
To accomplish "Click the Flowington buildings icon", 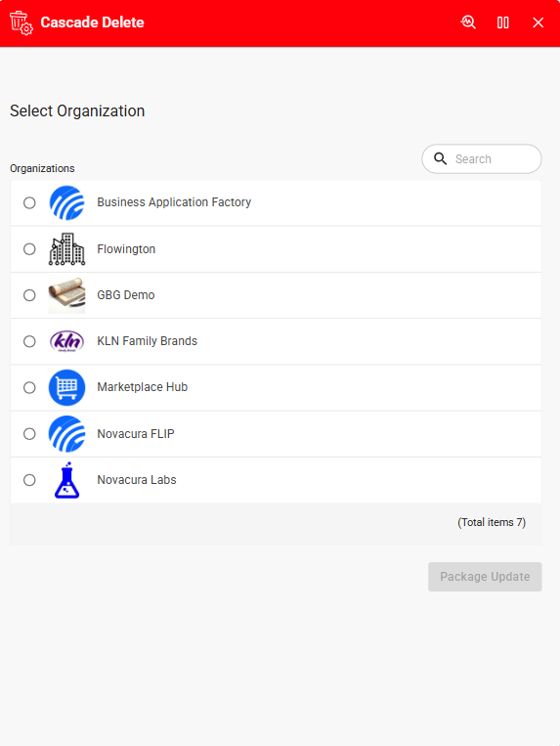I will pyautogui.click(x=67, y=248).
